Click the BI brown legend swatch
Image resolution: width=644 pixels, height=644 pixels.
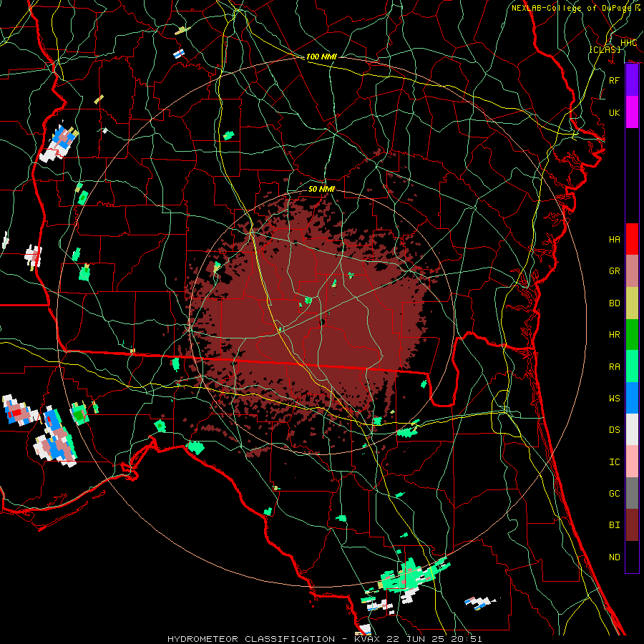click(x=632, y=525)
